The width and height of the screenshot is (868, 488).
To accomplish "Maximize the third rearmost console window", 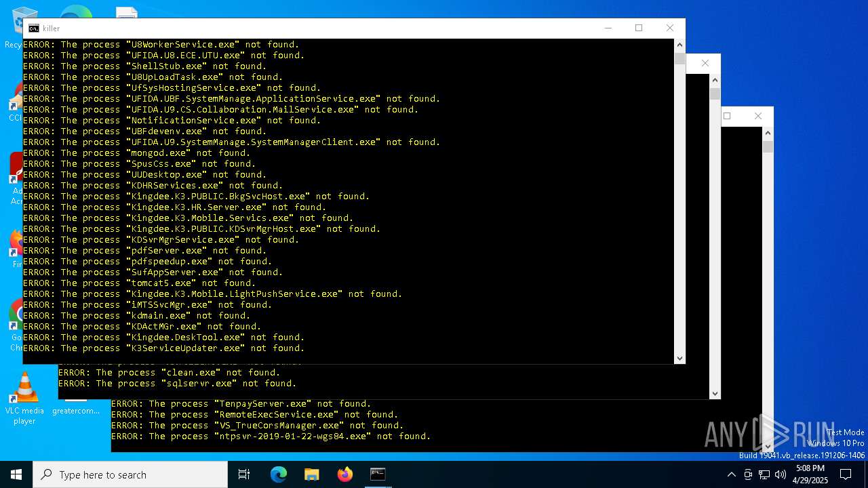I will click(727, 116).
